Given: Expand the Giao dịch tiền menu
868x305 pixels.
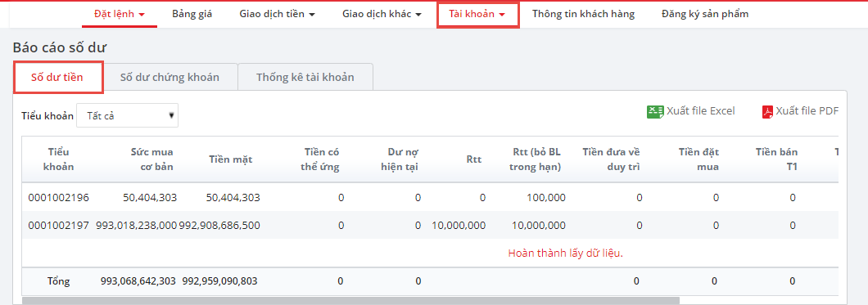Looking at the screenshot, I should coord(278,15).
